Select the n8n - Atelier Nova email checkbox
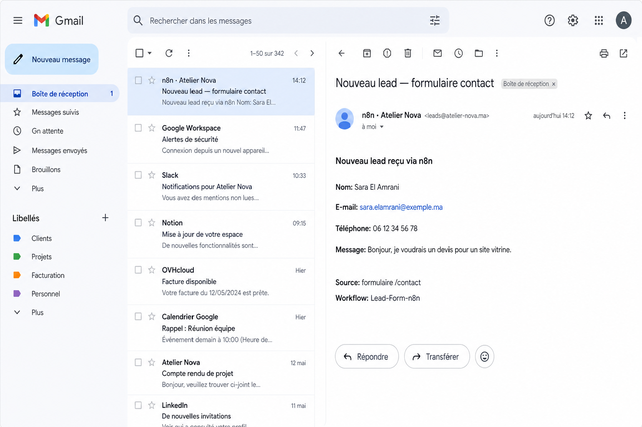642x427 pixels. [138, 80]
